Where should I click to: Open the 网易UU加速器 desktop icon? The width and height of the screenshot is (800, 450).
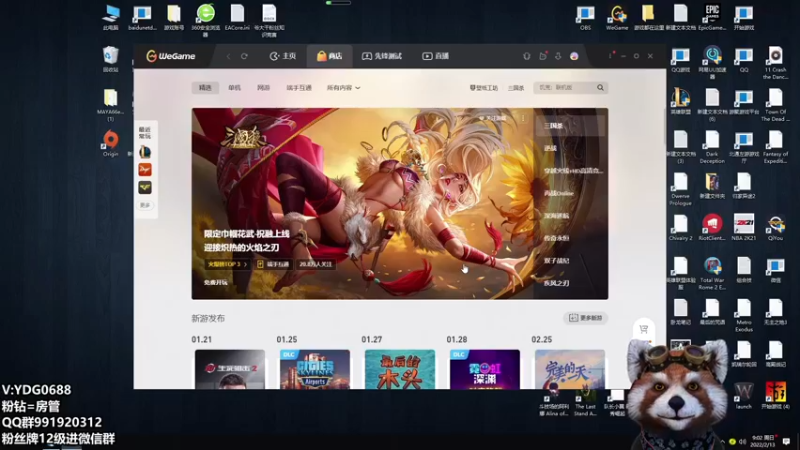click(x=712, y=62)
